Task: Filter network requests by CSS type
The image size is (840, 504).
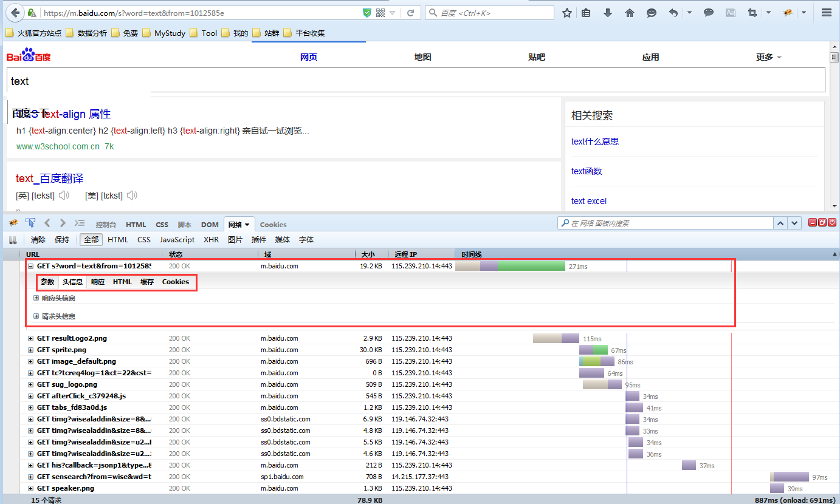Action: click(x=144, y=240)
